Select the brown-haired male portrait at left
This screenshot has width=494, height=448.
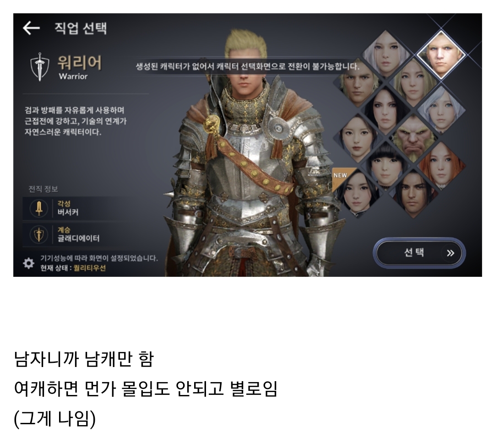(x=358, y=83)
